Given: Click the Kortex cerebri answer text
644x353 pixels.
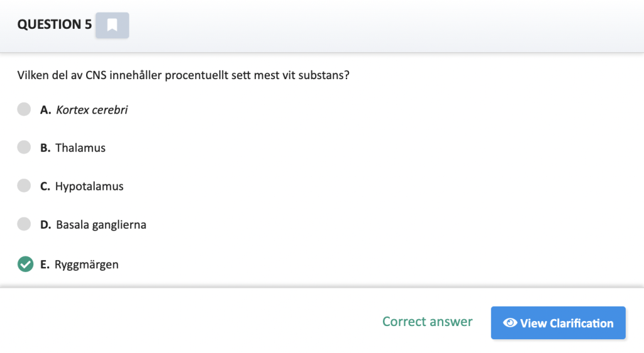Looking at the screenshot, I should [x=92, y=110].
